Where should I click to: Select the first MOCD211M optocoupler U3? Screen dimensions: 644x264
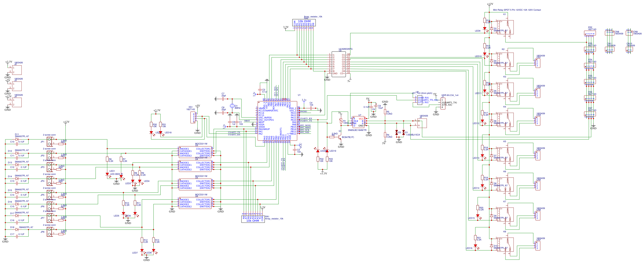(x=195, y=152)
